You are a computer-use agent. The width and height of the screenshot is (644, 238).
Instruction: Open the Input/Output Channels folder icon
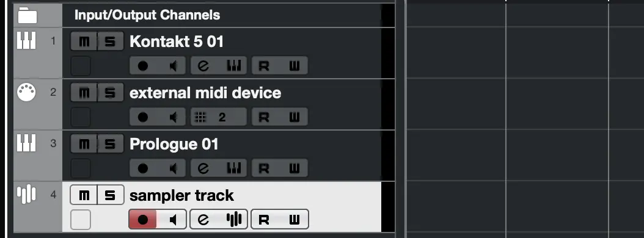coord(27,15)
